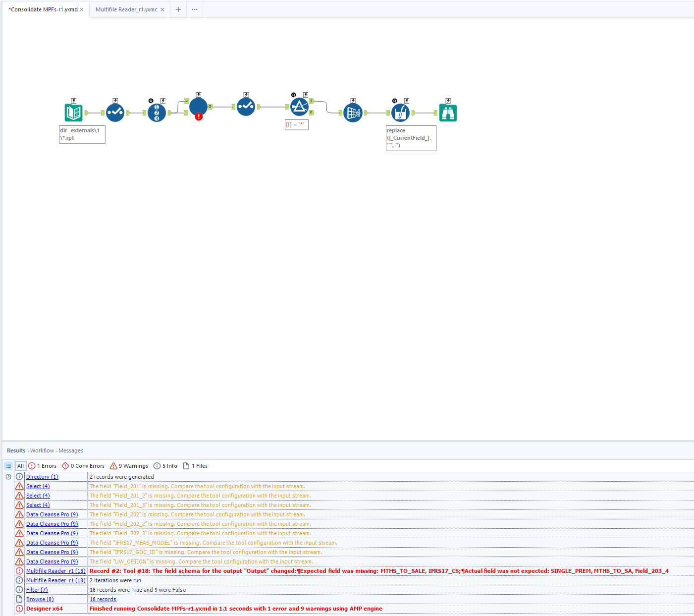Click the Filter (7) link in Results
This screenshot has width=694, height=616.
[x=37, y=590]
